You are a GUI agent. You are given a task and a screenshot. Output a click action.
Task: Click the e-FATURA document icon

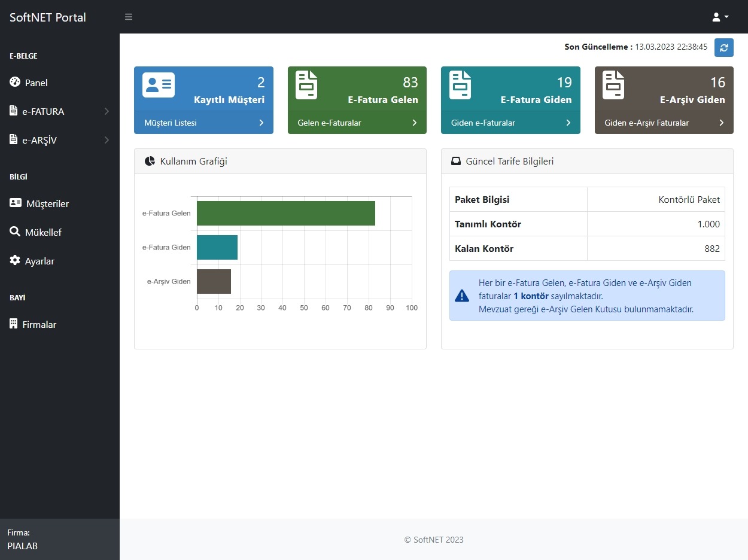pos(14,111)
